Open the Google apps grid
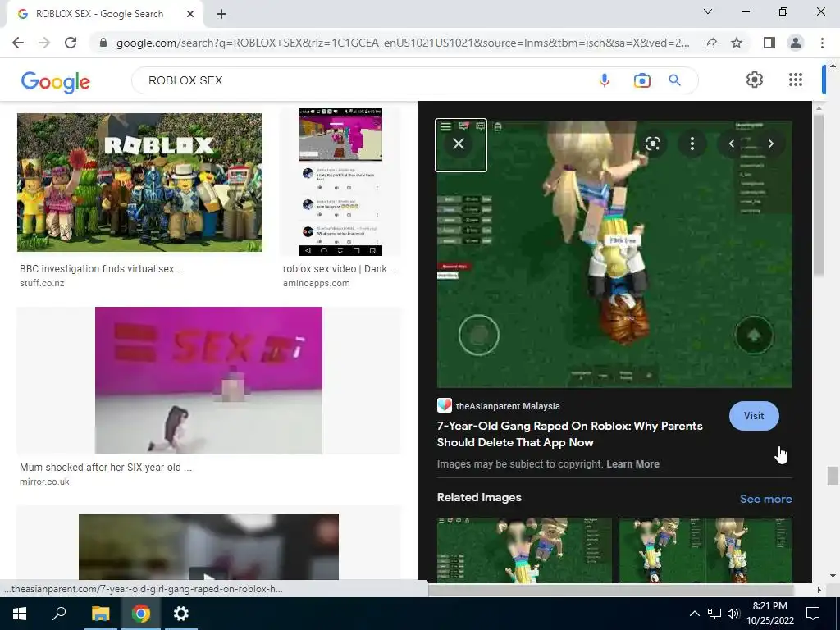Image resolution: width=840 pixels, height=630 pixels. (796, 80)
